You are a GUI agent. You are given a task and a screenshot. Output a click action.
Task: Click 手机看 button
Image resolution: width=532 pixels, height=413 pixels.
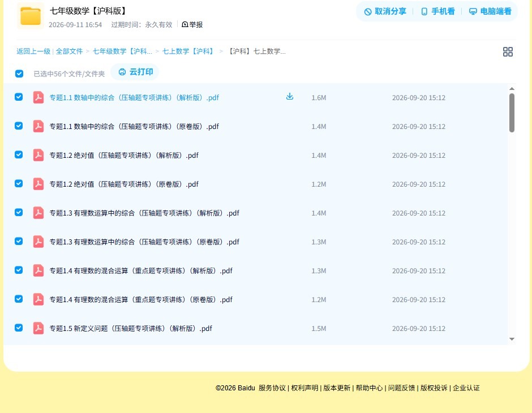pos(437,11)
